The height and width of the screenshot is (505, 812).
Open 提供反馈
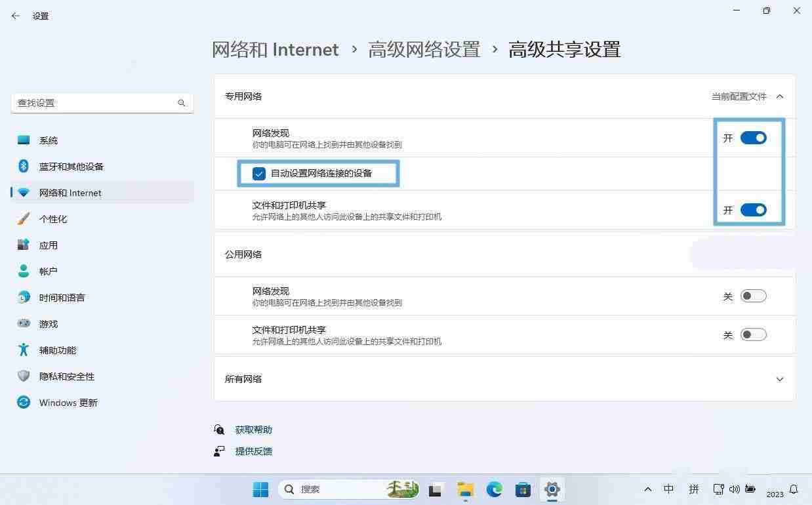pos(253,451)
